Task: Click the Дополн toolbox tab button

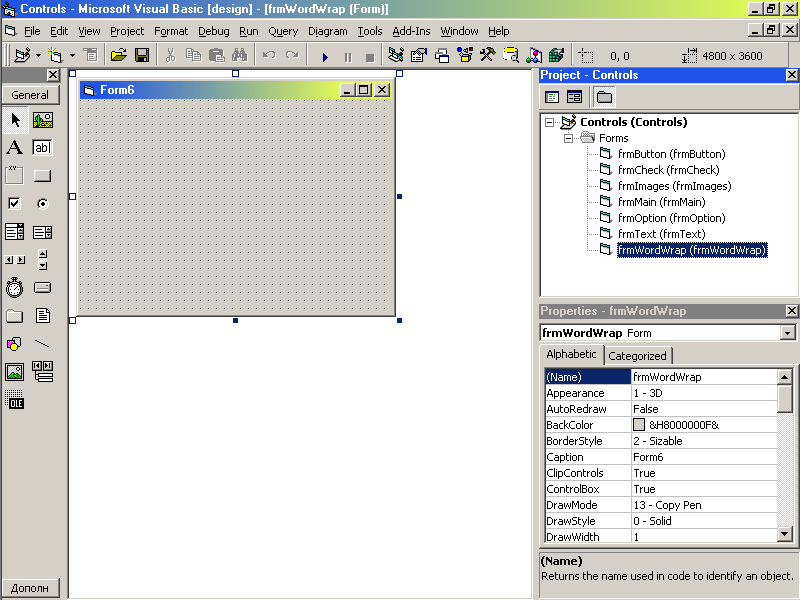Action: coord(30,588)
